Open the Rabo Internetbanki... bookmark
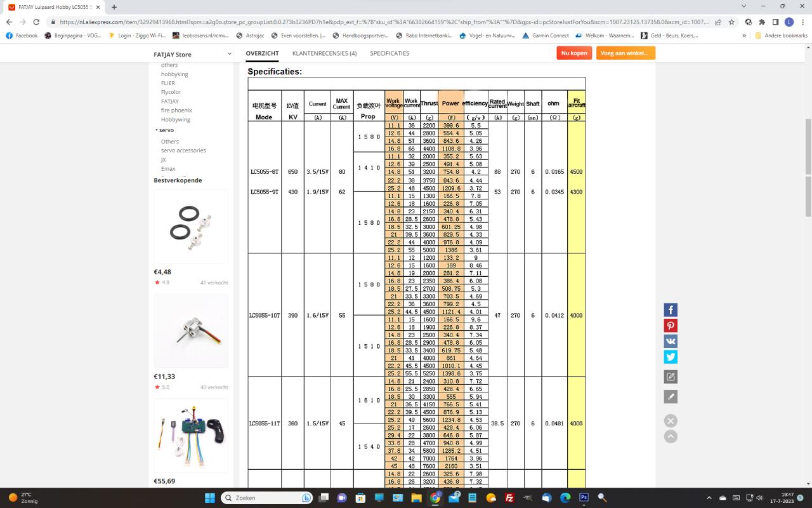Screen dimensions: 812x508 click(424, 36)
